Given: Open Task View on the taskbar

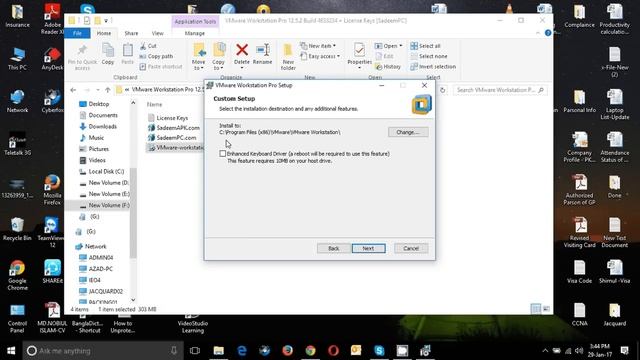Looking at the screenshot, I should pos(195,351).
